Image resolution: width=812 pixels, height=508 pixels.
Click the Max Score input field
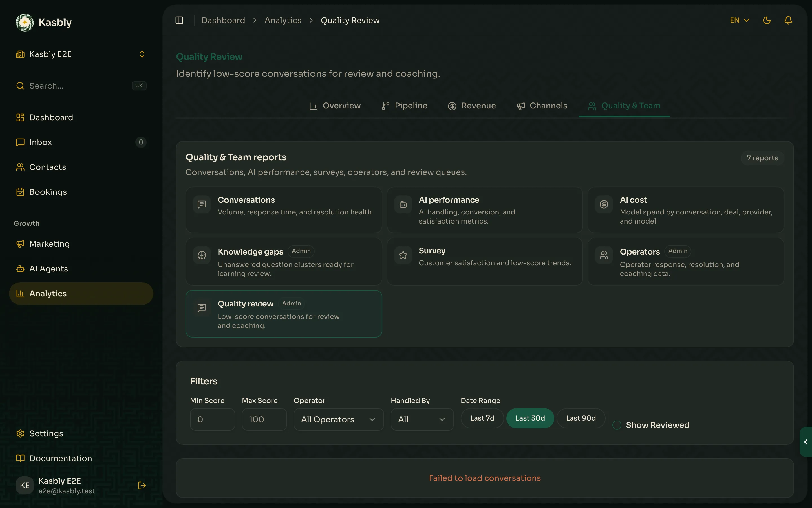pos(264,419)
